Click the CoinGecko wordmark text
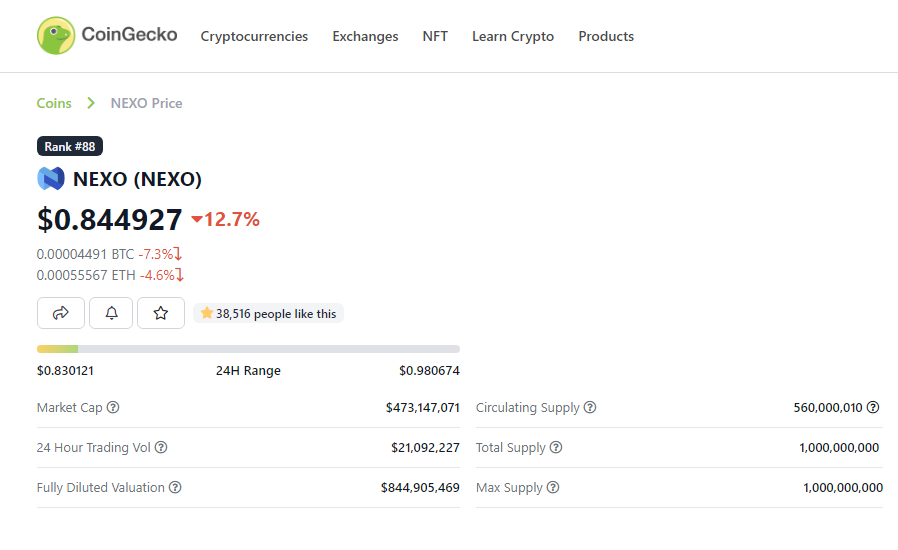 [x=129, y=34]
